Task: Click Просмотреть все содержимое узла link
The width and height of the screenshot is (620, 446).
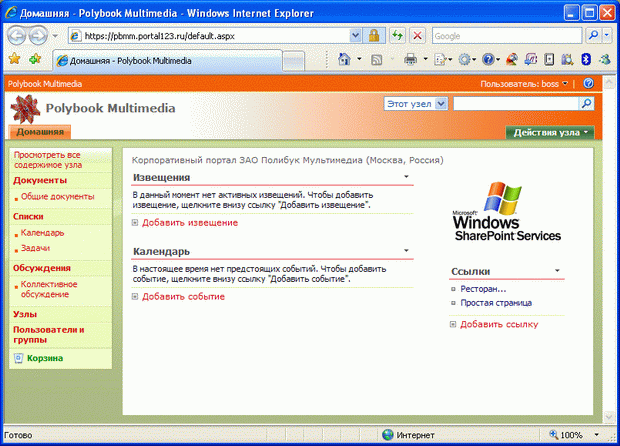Action: [48, 160]
